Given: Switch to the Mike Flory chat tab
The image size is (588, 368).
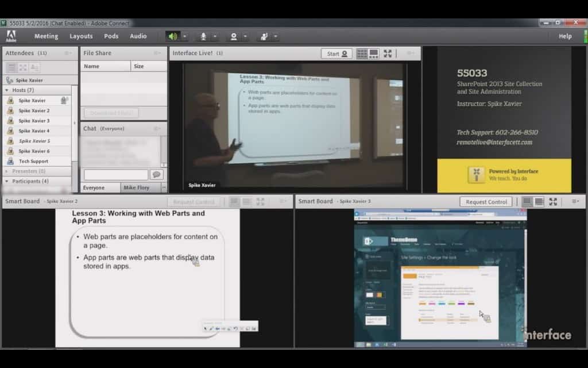Looking at the screenshot, I should tap(138, 187).
